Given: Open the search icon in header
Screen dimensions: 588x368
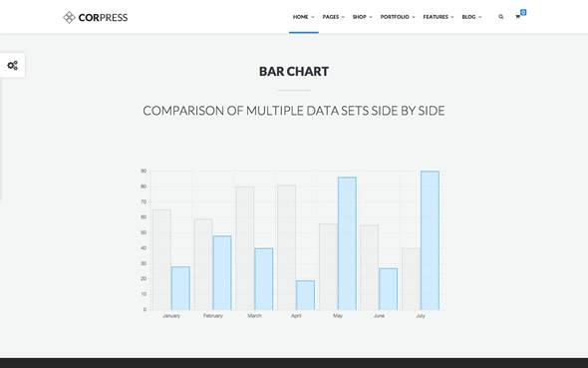Looking at the screenshot, I should point(500,17).
